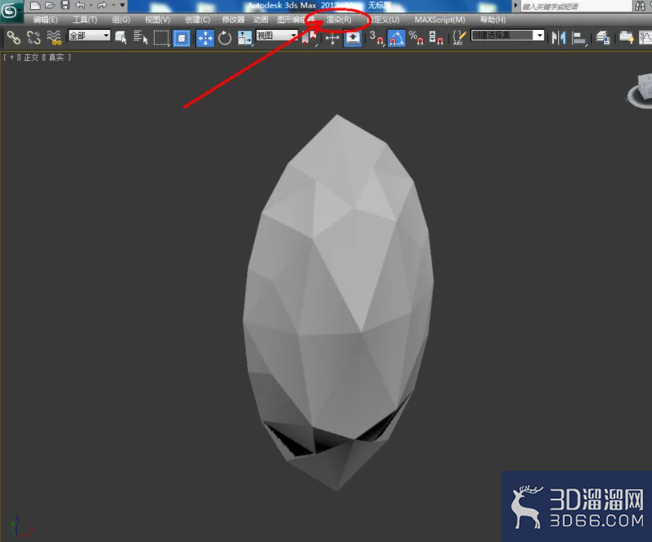Toggle the Percent Snap button
The width and height of the screenshot is (652, 542).
[x=416, y=38]
